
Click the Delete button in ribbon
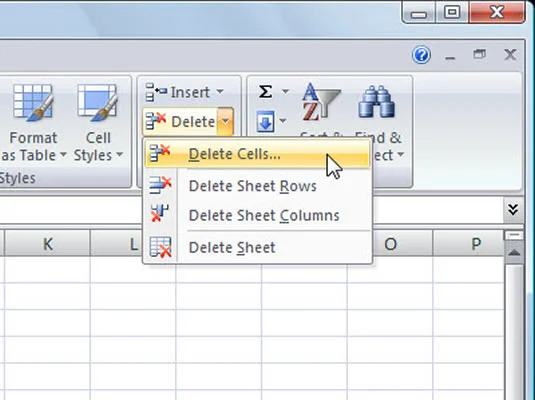(180, 122)
